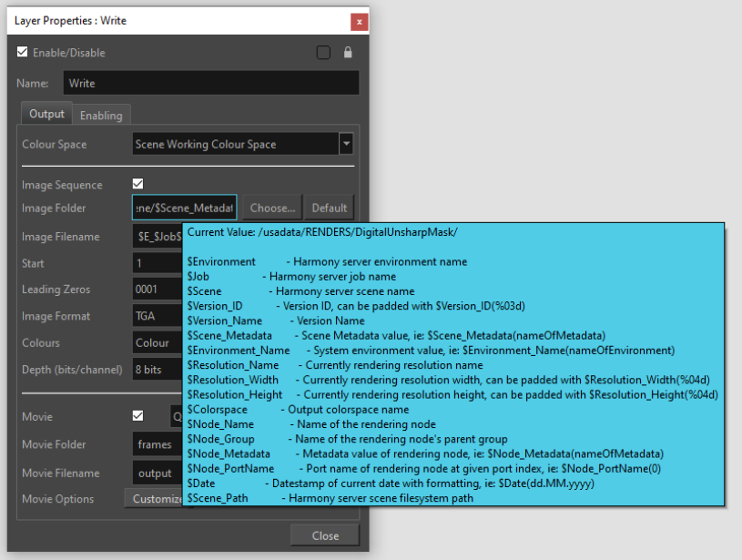Open the Colours dropdown showing Colour

158,342
